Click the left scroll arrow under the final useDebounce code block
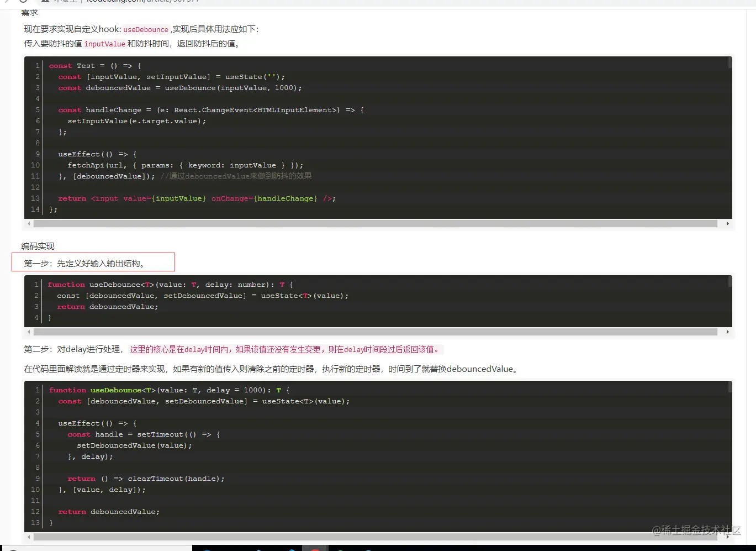Viewport: 756px width, 551px height. click(x=29, y=537)
